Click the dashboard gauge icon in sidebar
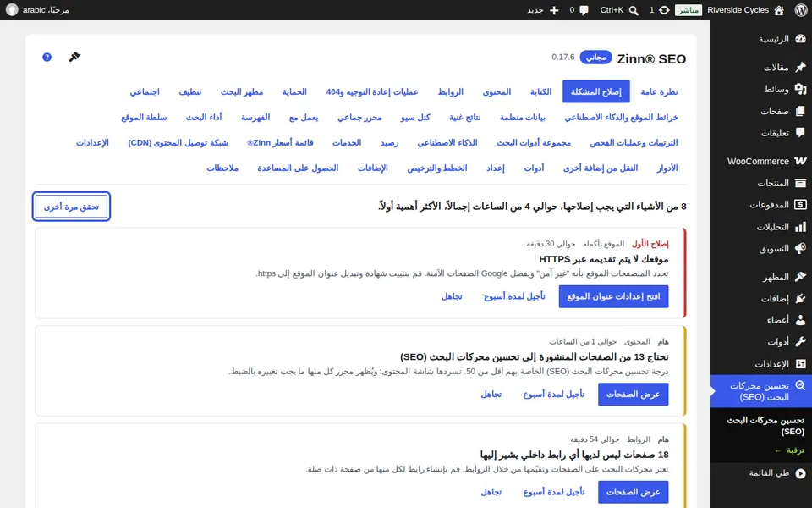 pyautogui.click(x=801, y=39)
